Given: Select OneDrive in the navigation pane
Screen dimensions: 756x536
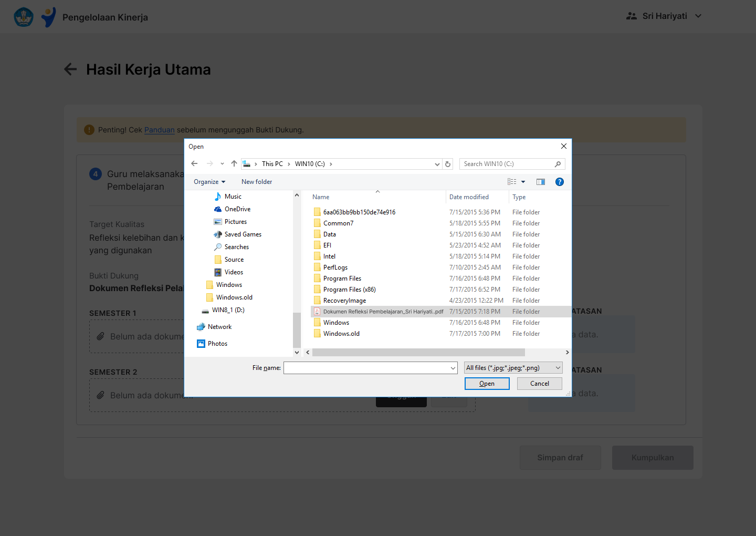Looking at the screenshot, I should coord(237,209).
